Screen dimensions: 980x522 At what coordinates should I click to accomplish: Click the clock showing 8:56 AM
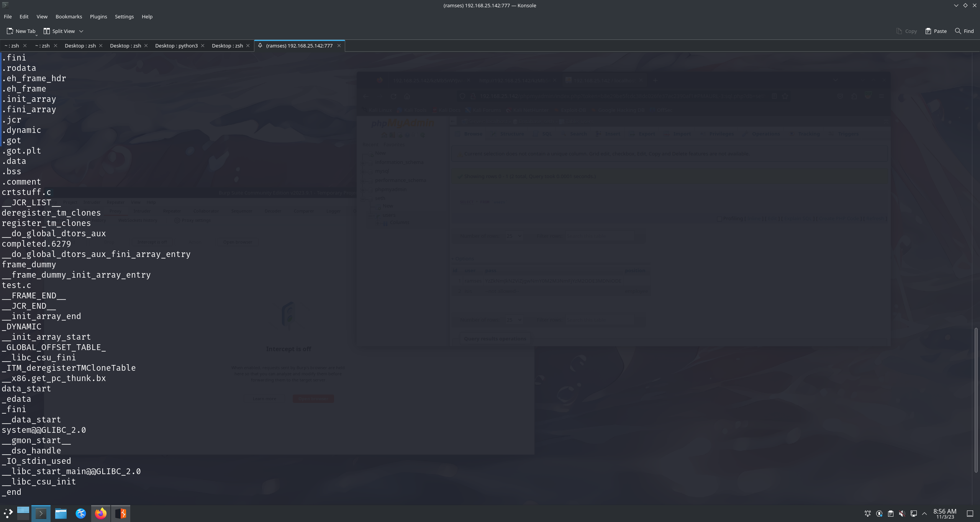(944, 514)
